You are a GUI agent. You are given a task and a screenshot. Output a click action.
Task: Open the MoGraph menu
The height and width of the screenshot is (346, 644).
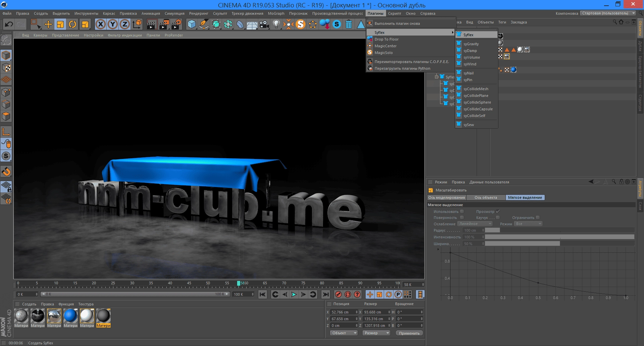[x=276, y=13]
